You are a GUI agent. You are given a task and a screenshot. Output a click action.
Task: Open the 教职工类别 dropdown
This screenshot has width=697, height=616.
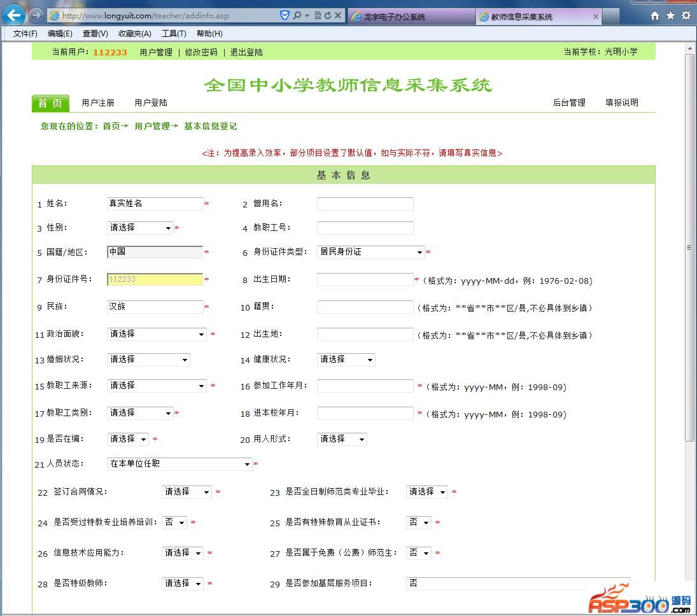tap(140, 413)
